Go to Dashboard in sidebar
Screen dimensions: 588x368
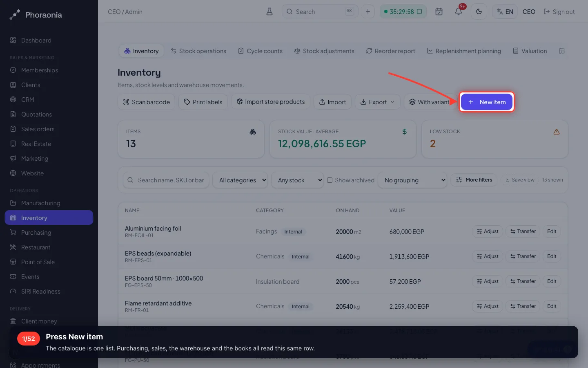(49, 40)
